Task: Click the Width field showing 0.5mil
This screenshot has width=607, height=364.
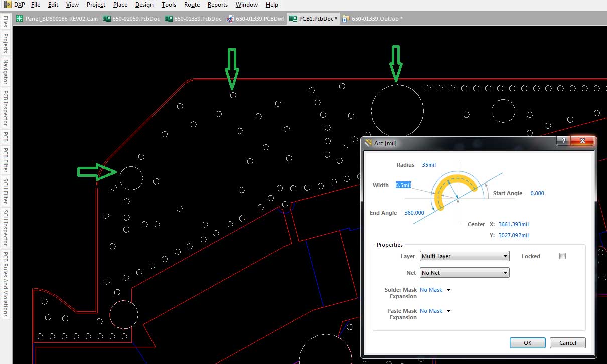Action: coord(403,185)
